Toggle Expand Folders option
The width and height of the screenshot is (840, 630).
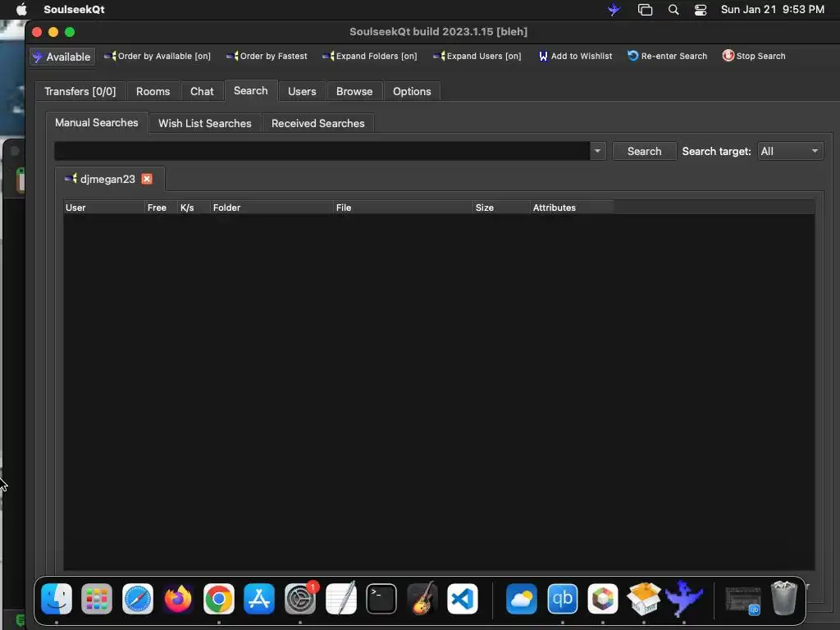coord(370,57)
